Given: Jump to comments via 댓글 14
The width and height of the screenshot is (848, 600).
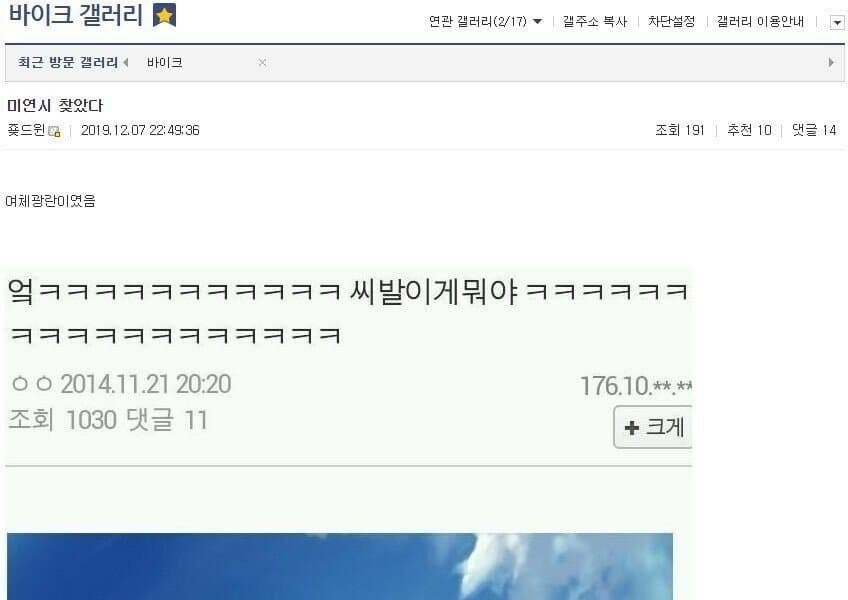Looking at the screenshot, I should click(x=814, y=130).
